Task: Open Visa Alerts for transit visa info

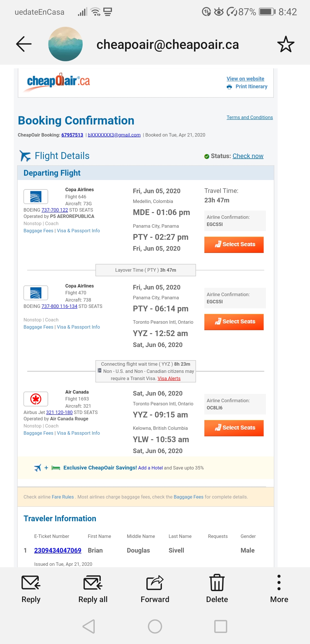Action: pyautogui.click(x=169, y=378)
